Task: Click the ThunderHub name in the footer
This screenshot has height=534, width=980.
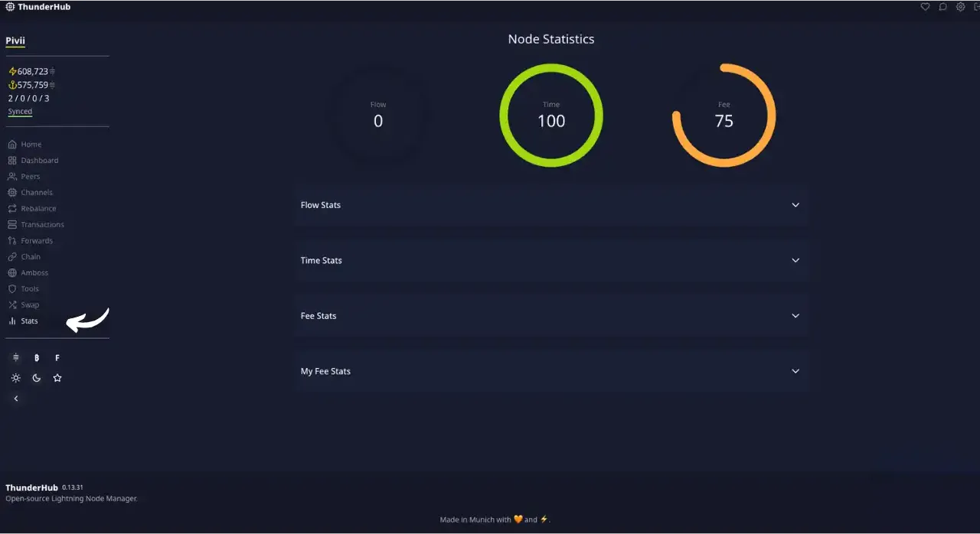Action: point(31,487)
